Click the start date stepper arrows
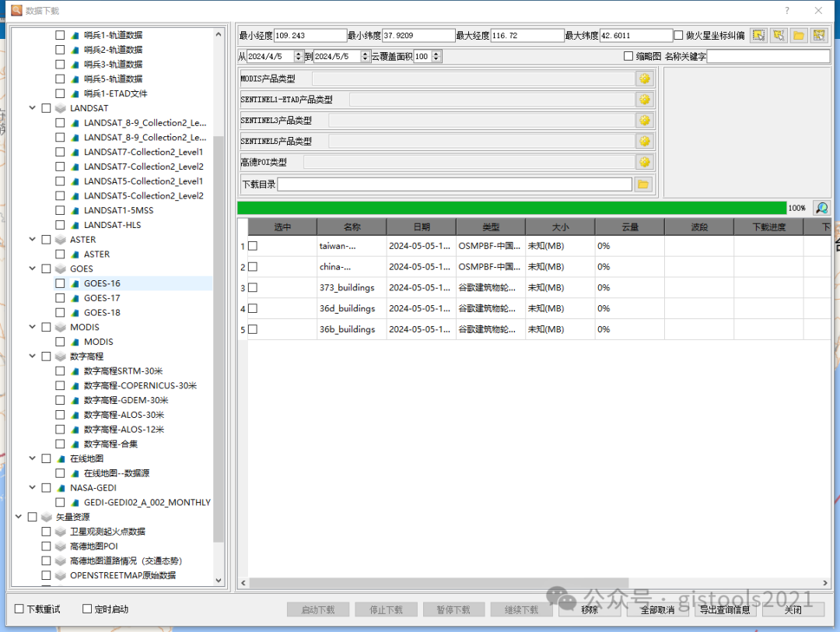 click(x=299, y=56)
